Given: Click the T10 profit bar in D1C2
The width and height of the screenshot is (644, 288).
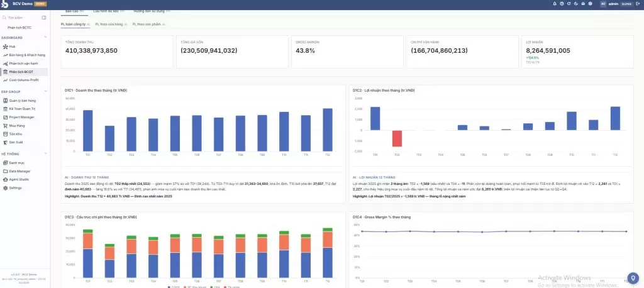Looking at the screenshot, I should (x=571, y=121).
